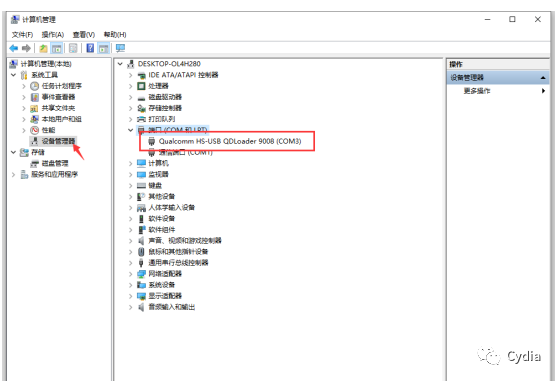Open the 帮助(H) menu
The image size is (558, 381).
(x=115, y=35)
